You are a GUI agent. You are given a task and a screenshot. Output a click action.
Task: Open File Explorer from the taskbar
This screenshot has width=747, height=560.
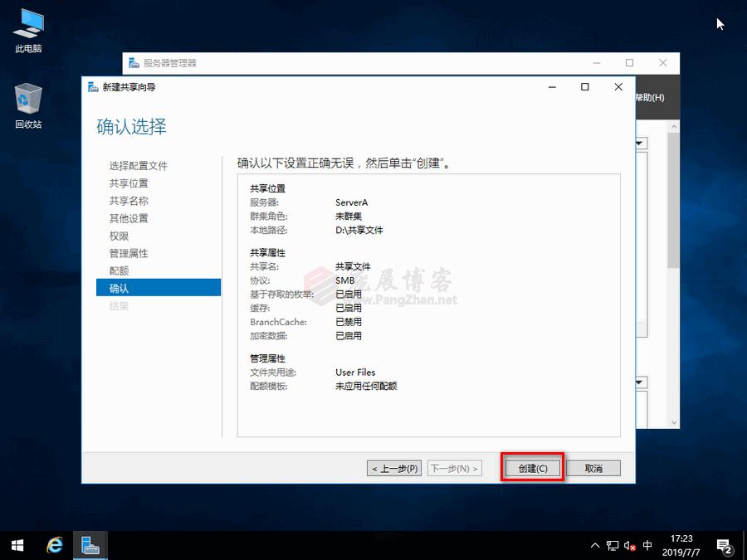(89, 545)
